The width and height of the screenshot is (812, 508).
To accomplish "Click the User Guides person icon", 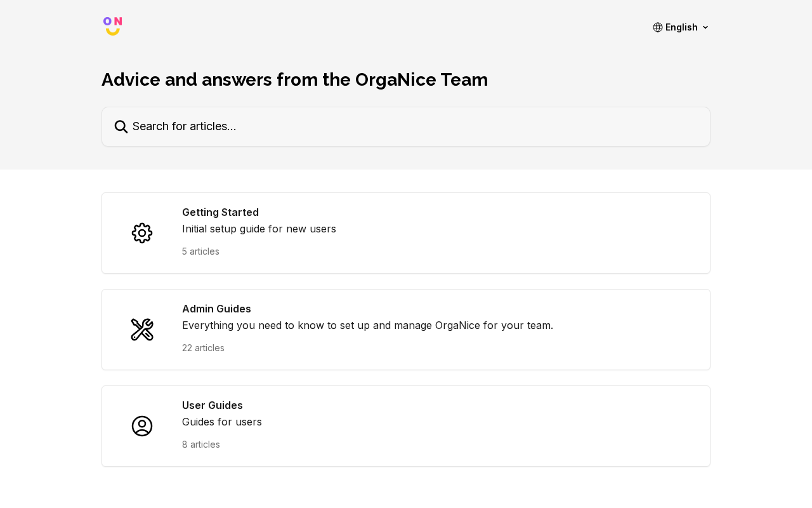I will [142, 426].
